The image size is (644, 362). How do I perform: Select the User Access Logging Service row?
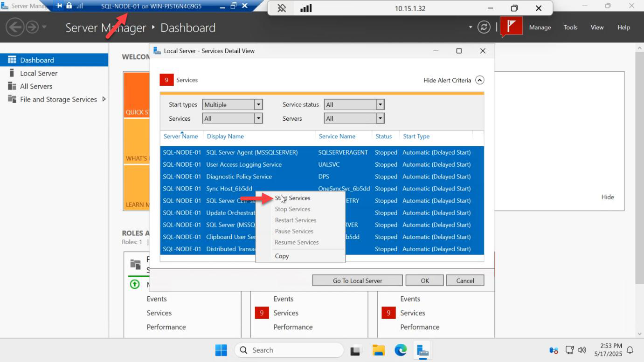[x=322, y=164]
